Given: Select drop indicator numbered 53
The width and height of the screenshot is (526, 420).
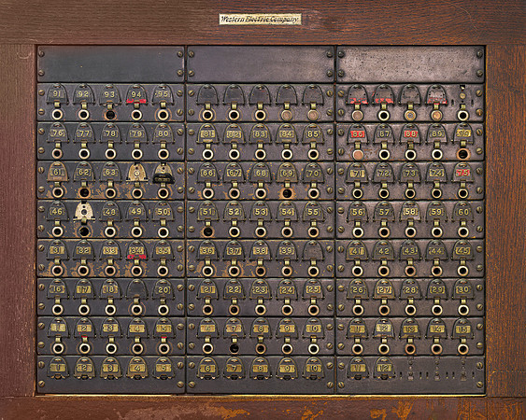Looking at the screenshot, I should [x=261, y=211].
